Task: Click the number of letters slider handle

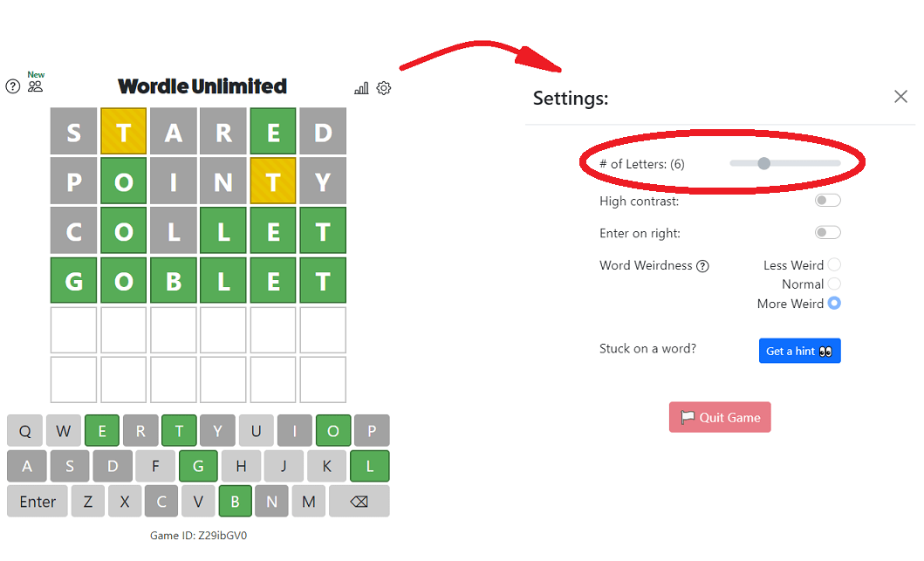Action: pos(763,163)
